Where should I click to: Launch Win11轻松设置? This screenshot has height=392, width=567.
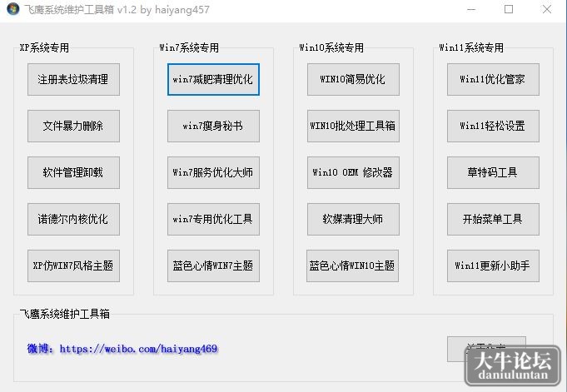(x=493, y=127)
